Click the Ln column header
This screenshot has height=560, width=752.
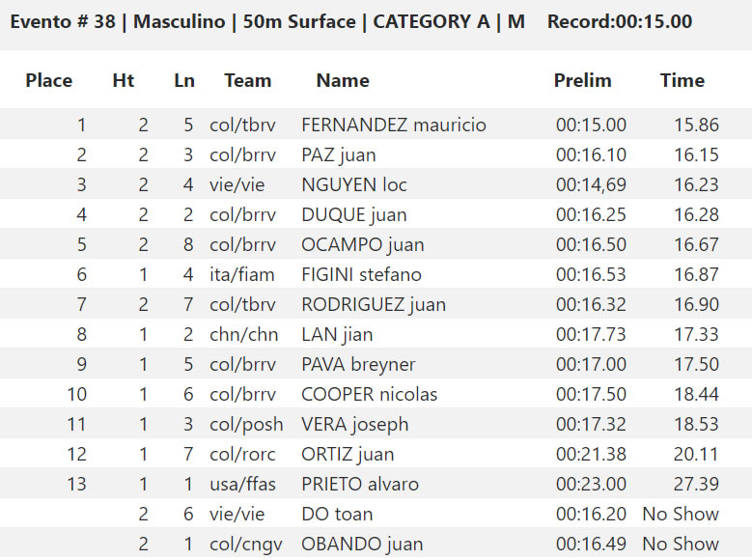tap(184, 80)
